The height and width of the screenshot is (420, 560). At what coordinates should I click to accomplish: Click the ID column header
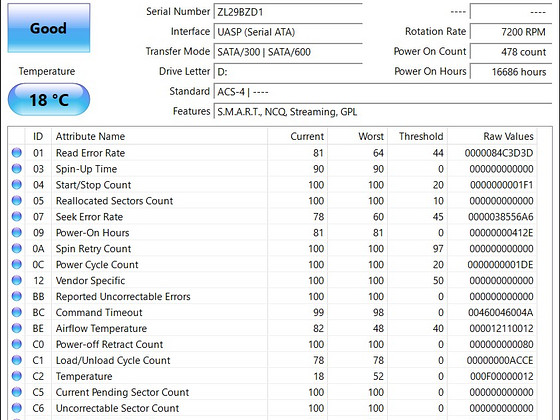tap(38, 136)
